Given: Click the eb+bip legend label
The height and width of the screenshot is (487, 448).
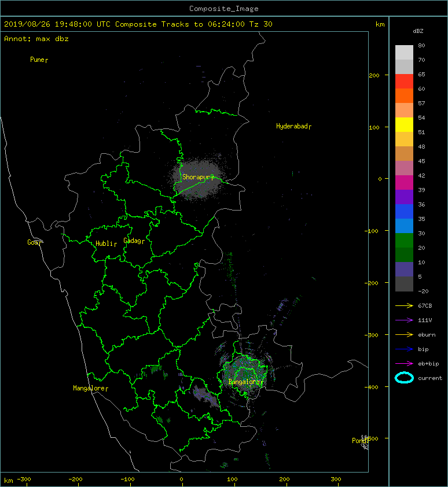Looking at the screenshot, I should (428, 364).
